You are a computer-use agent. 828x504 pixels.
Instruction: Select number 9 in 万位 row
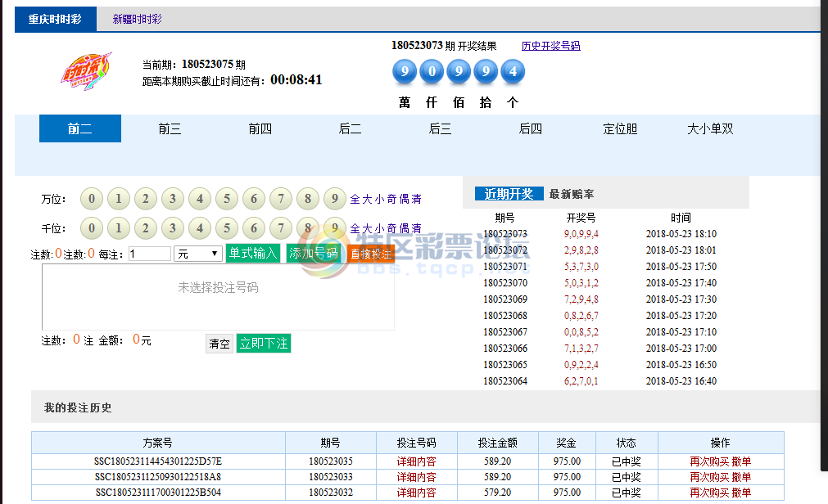coord(334,199)
